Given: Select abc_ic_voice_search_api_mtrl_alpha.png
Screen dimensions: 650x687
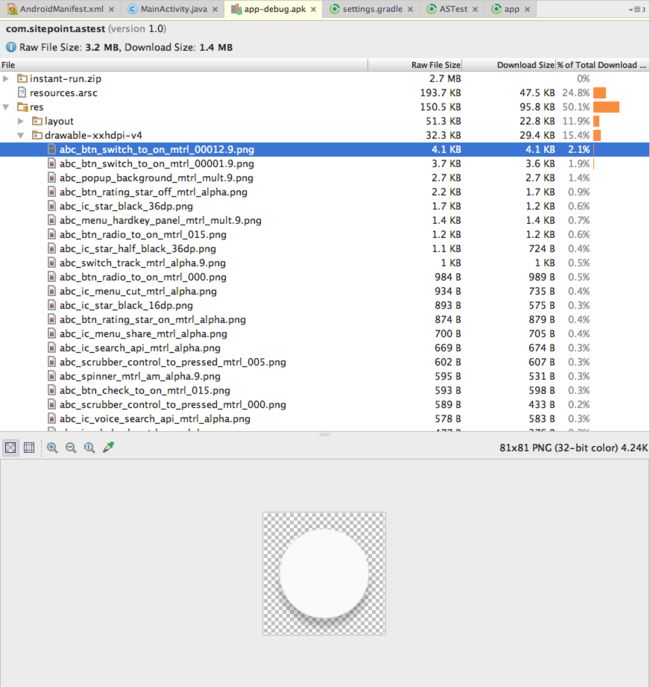Looking at the screenshot, I should point(325,419).
